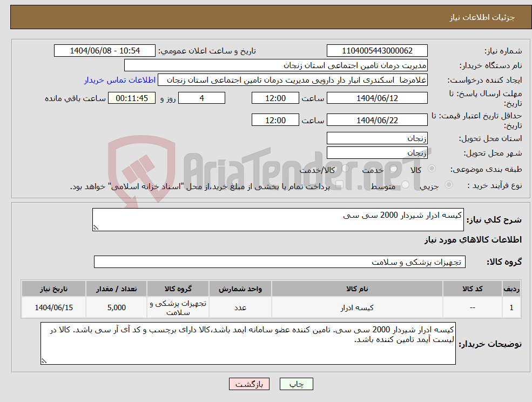Click the goods group field تجهیزات پزشکی و سلامت
This screenshot has width=532, height=402.
pos(280,262)
